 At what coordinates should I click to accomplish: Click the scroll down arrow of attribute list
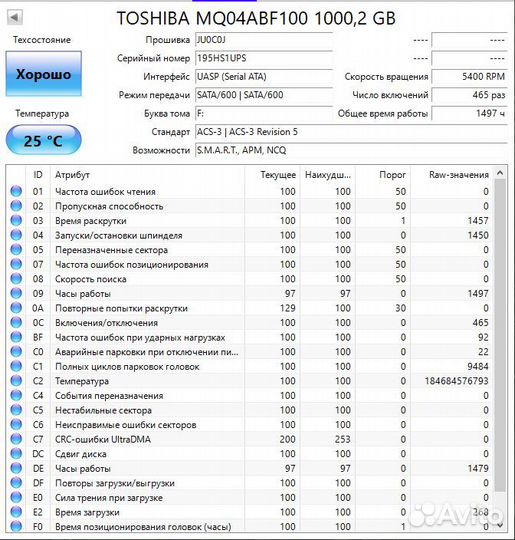500,525
